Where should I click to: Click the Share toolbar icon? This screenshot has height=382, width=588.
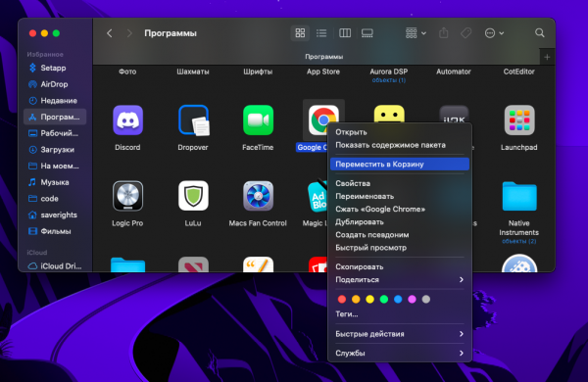pos(444,33)
